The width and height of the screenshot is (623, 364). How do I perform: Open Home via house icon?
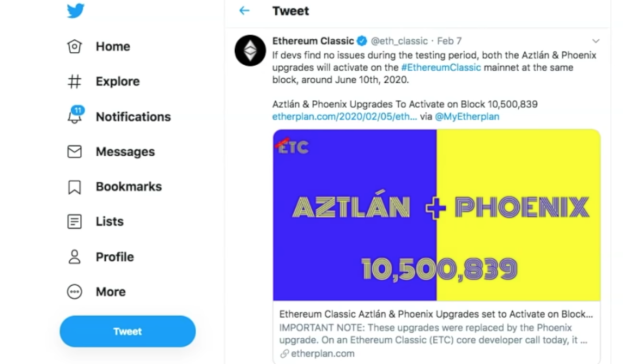[74, 46]
